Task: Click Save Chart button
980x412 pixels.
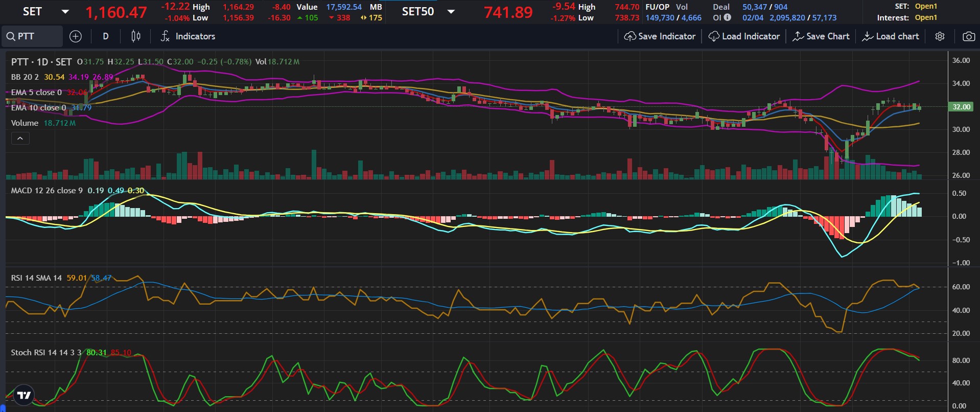Action: (821, 36)
